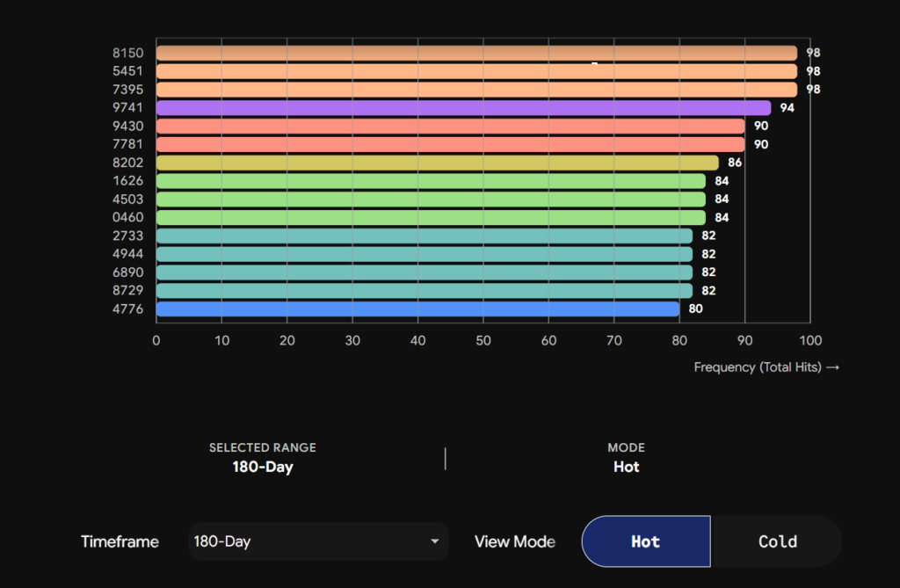The width and height of the screenshot is (900, 588).
Task: Select the purple bar for 9741
Action: (x=464, y=108)
